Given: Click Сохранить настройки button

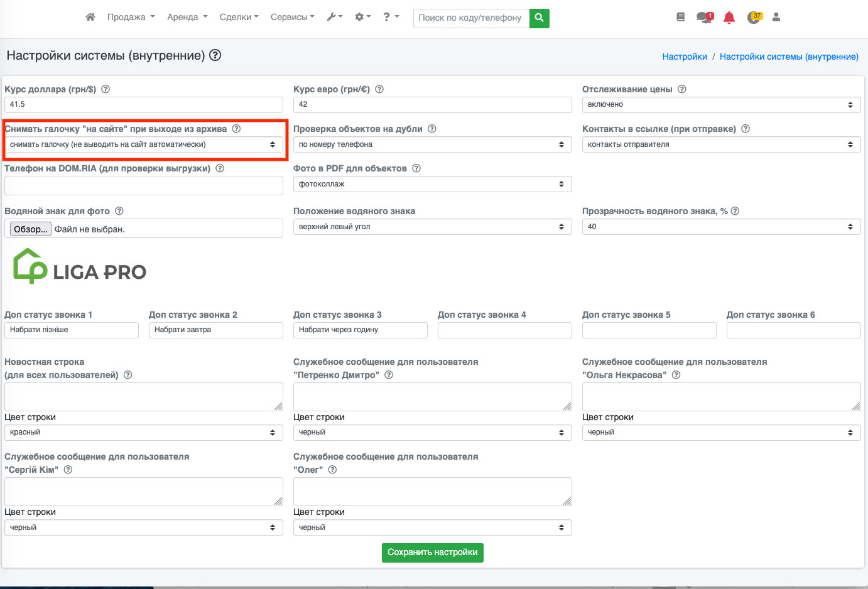Looking at the screenshot, I should click(432, 553).
